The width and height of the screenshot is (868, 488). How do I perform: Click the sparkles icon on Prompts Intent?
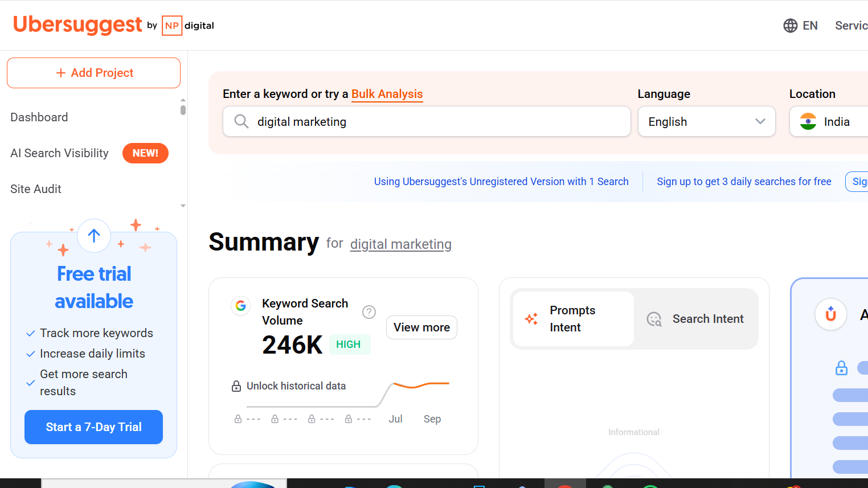tap(531, 319)
